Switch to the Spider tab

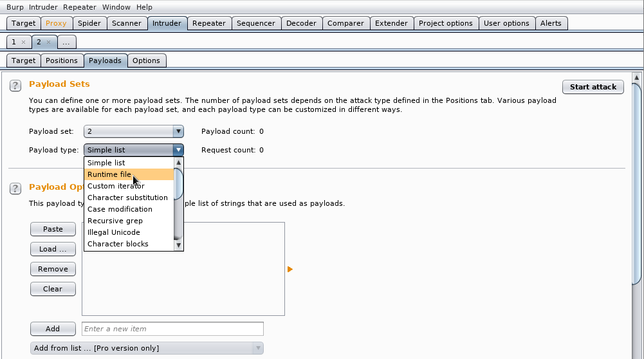point(89,23)
